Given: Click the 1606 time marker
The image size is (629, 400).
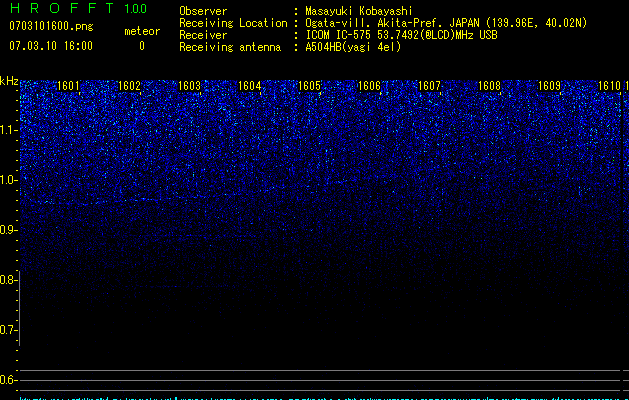Looking at the screenshot, I should pyautogui.click(x=369, y=86).
